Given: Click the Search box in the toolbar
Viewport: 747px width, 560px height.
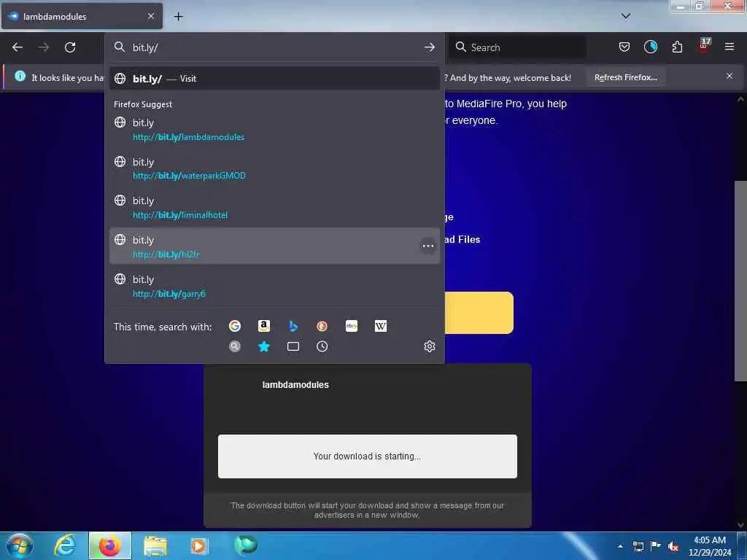Looking at the screenshot, I should pos(517,47).
